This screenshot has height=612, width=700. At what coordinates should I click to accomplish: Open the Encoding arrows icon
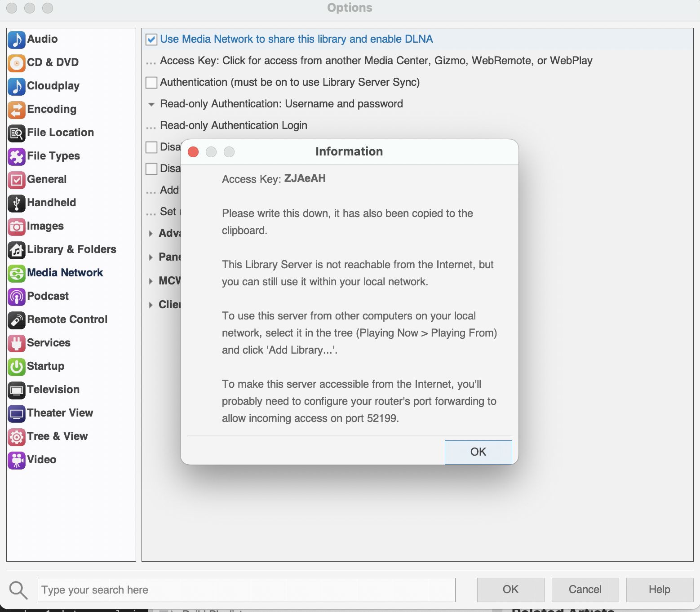pos(17,110)
